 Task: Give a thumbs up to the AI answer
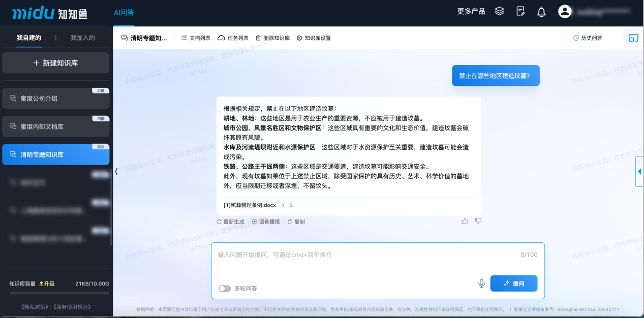coord(464,221)
